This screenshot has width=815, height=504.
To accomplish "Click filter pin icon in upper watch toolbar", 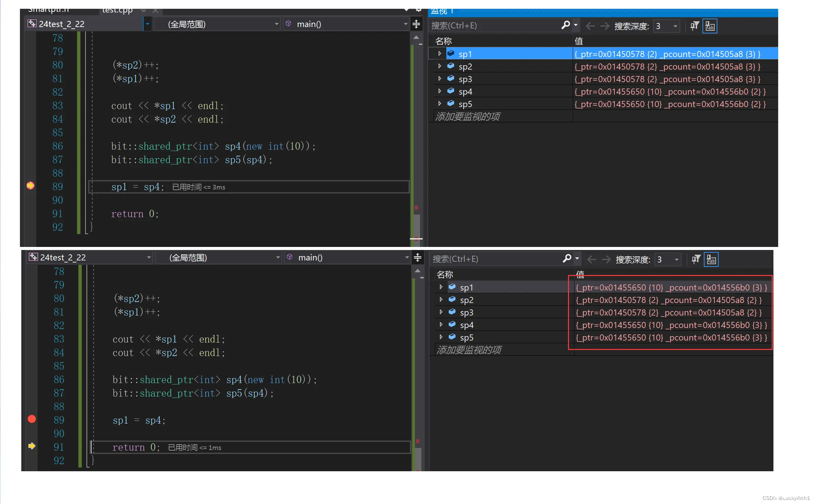I will 694,26.
